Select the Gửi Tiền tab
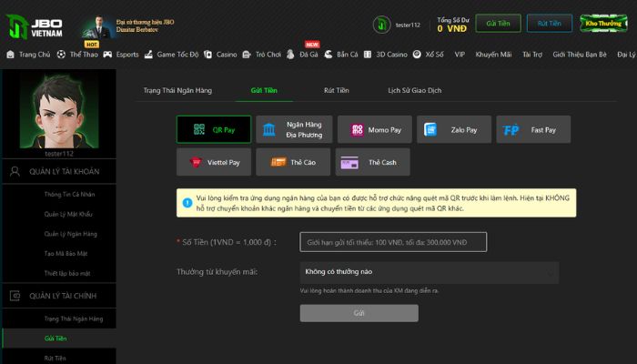This screenshot has width=637, height=364. (x=264, y=90)
